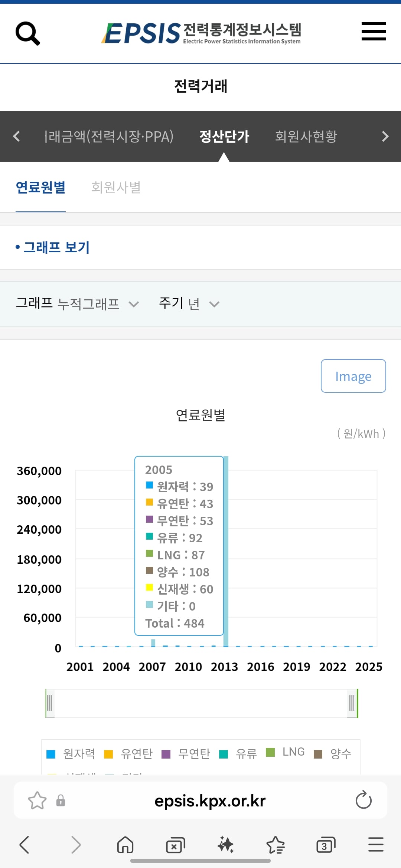Viewport: 401px width, 868px height.
Task: Select the 연료원별 sub-tab
Action: [40, 187]
